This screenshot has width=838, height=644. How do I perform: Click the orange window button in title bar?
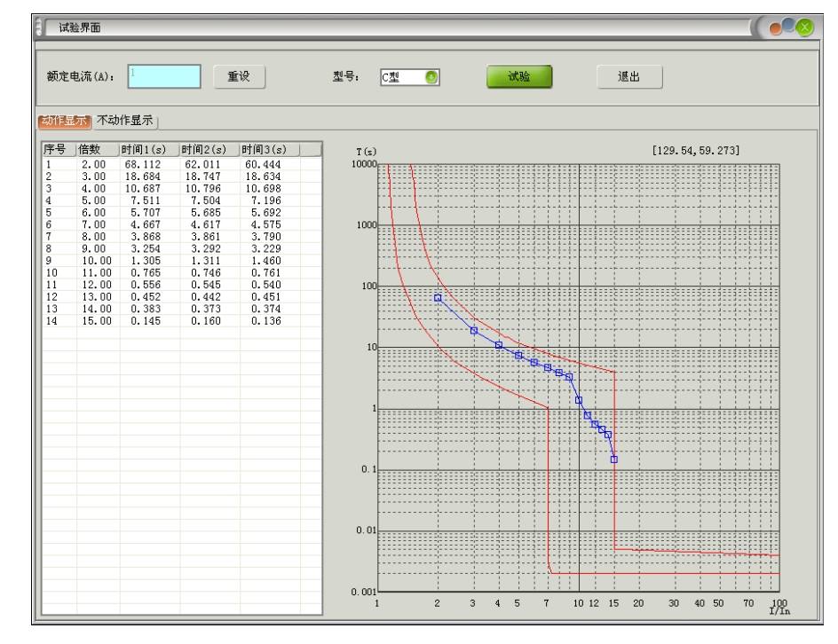777,27
